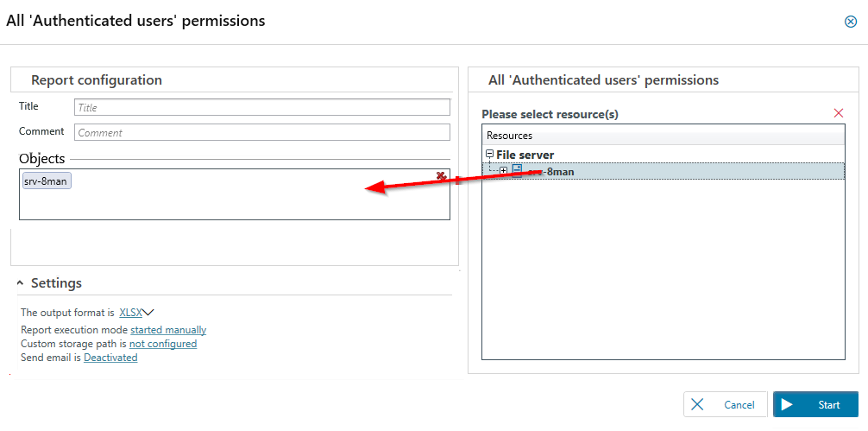
Task: Collapse the File server tree node
Action: (490, 155)
